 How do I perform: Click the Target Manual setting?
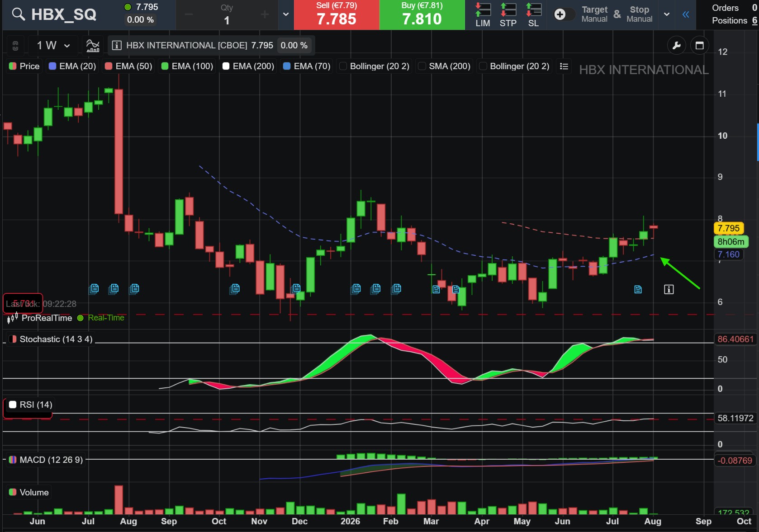(594, 14)
